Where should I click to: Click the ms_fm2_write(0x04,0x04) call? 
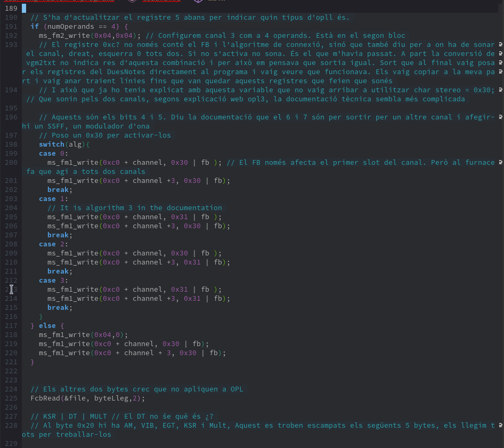click(90, 35)
